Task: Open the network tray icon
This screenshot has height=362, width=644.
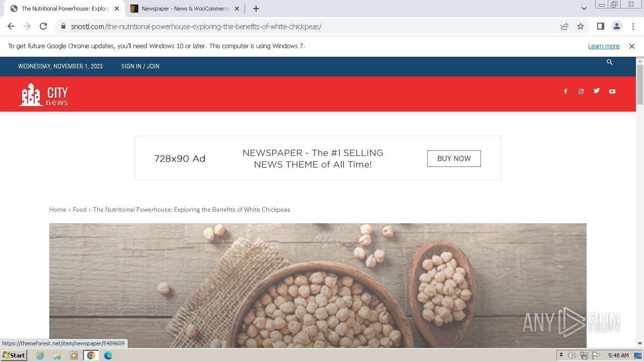Action: coord(584,355)
